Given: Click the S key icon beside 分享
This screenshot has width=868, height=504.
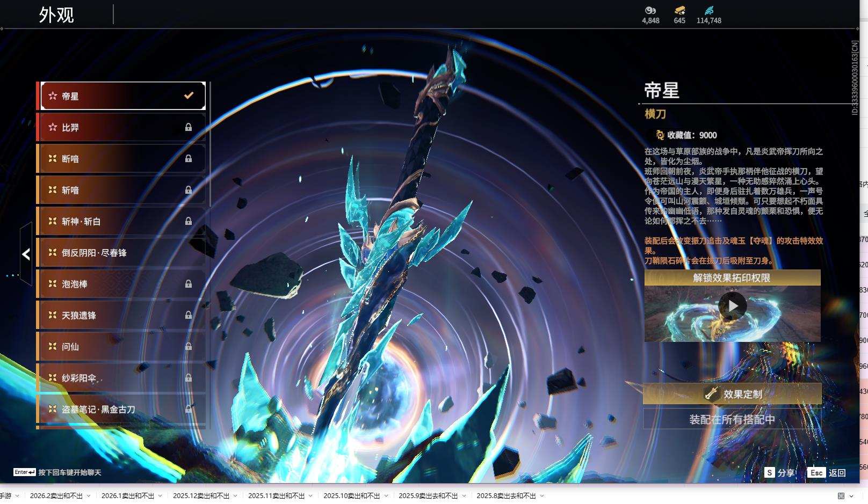Looking at the screenshot, I should click(x=770, y=472).
